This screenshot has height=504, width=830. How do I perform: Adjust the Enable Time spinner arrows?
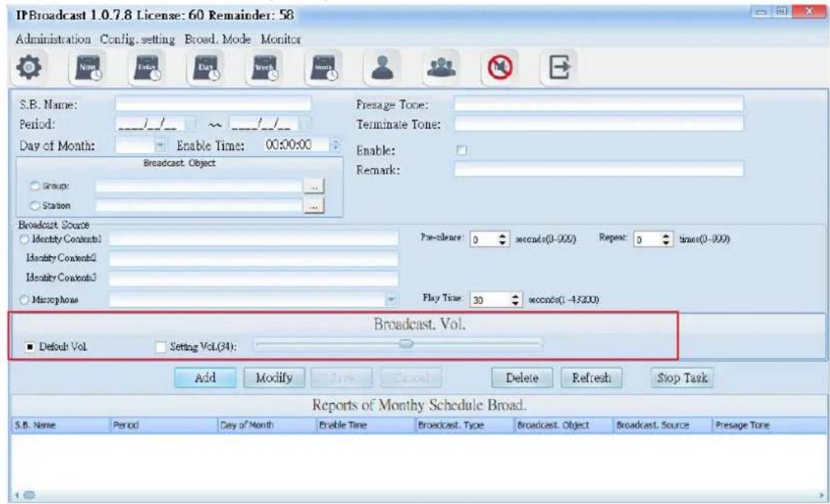336,145
